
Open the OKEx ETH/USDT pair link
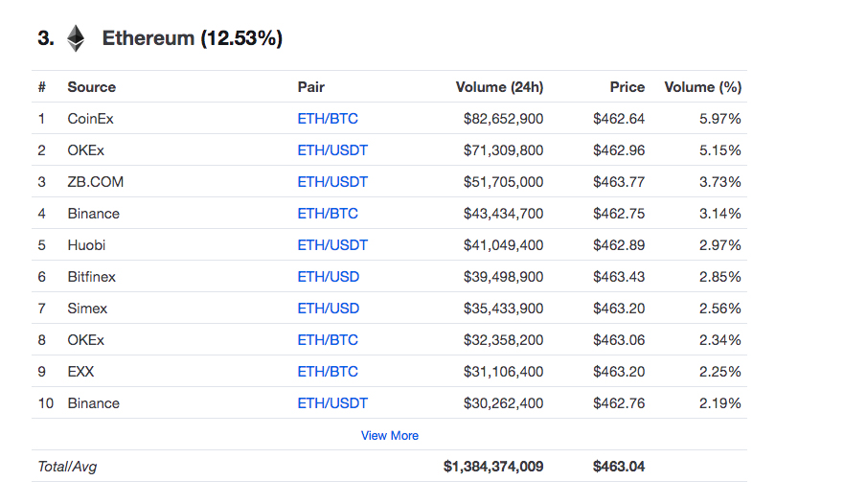332,150
